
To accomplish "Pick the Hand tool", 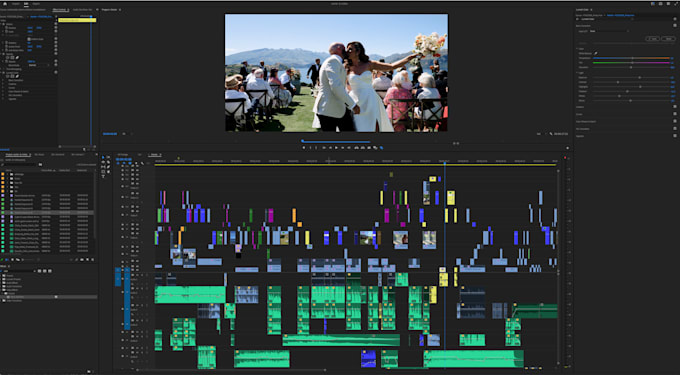I will 108,172.
